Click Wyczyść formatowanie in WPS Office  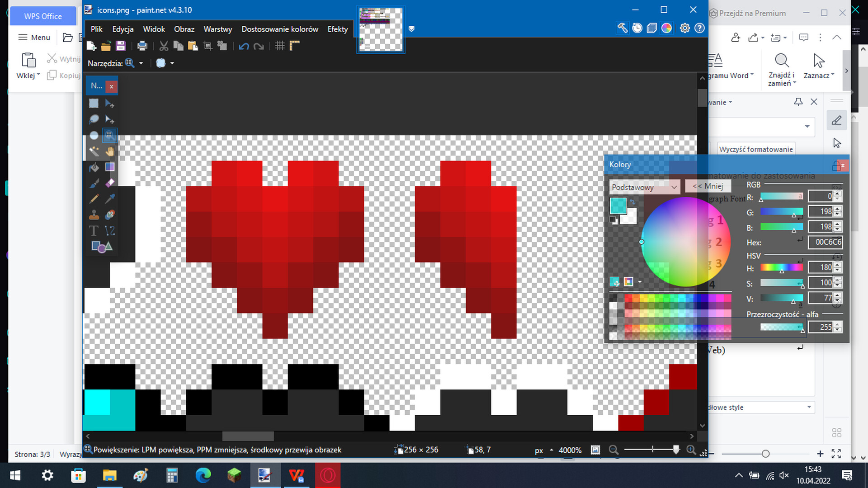(x=755, y=149)
